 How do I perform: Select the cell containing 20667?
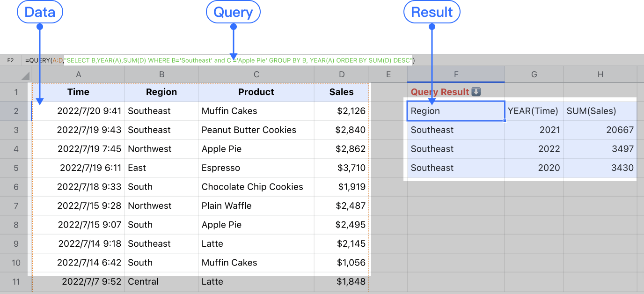click(600, 130)
